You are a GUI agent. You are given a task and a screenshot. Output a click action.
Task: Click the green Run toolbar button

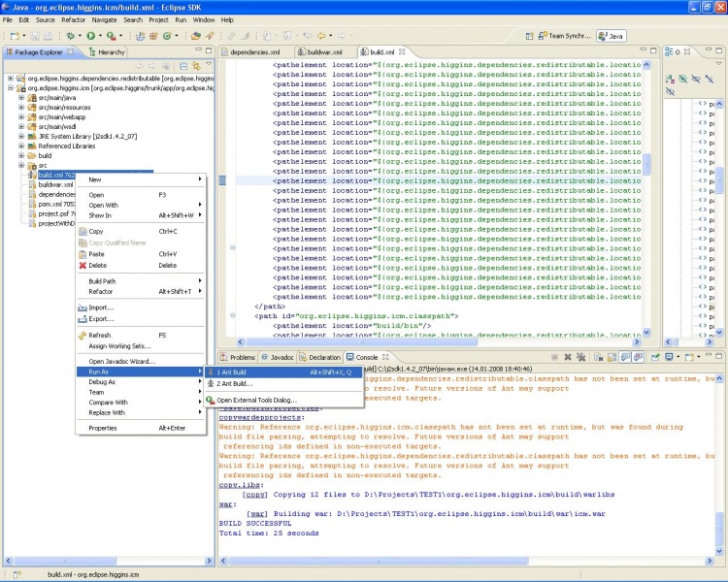[91, 36]
